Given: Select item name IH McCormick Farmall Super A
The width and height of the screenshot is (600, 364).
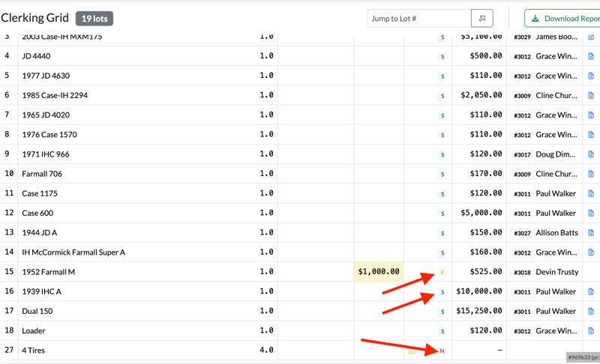Looking at the screenshot, I should [x=73, y=252].
